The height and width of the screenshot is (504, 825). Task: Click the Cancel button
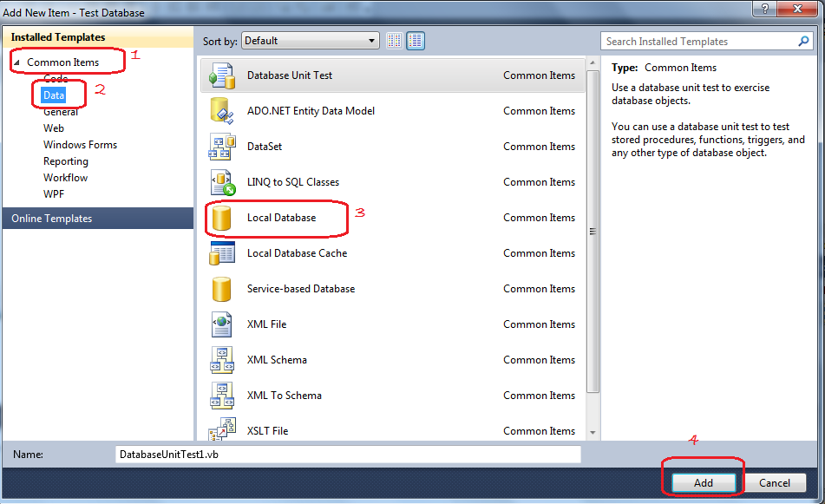(775, 483)
